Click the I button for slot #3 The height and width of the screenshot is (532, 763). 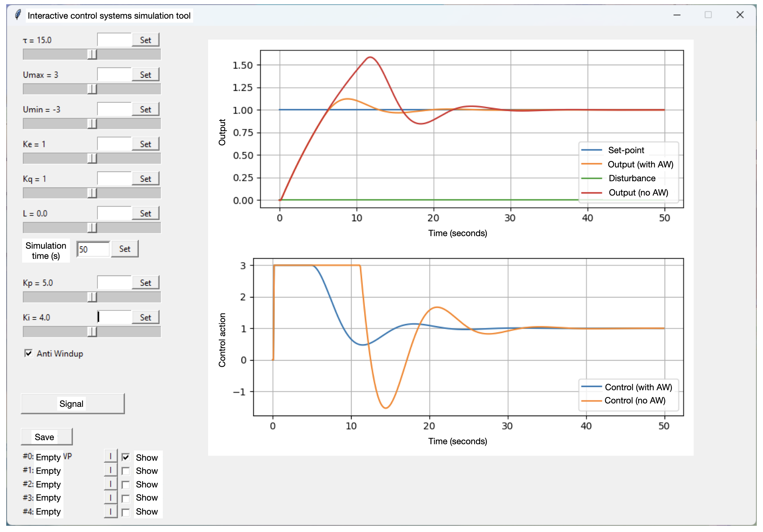tap(111, 497)
